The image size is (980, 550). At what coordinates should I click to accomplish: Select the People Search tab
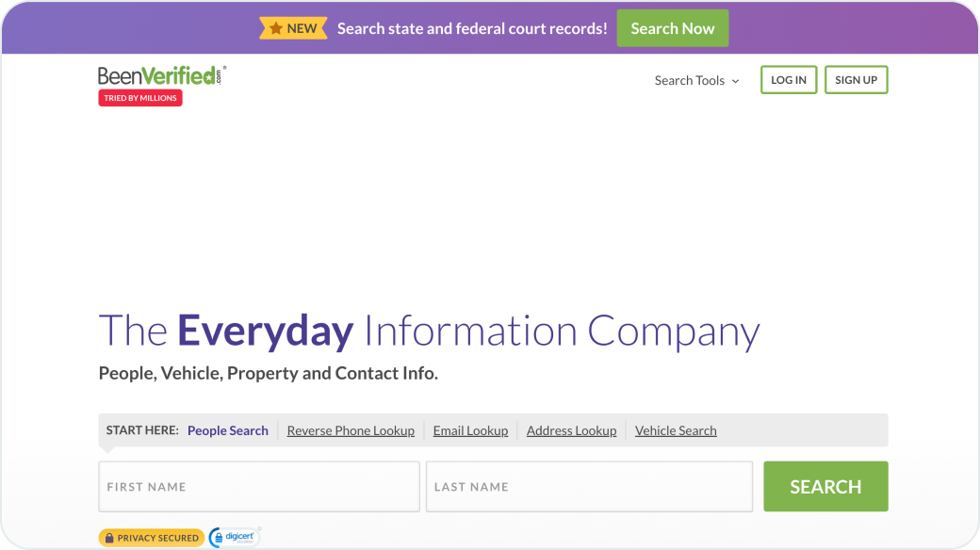(x=227, y=430)
